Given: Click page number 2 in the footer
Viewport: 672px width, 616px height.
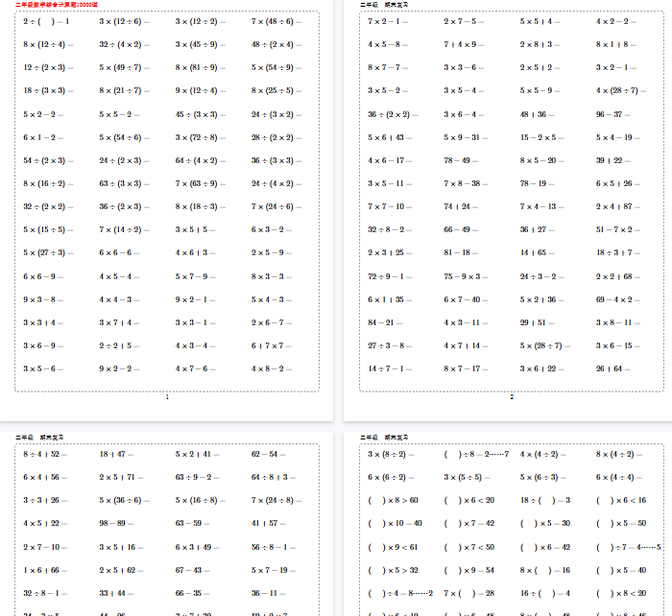Looking at the screenshot, I should [512, 396].
